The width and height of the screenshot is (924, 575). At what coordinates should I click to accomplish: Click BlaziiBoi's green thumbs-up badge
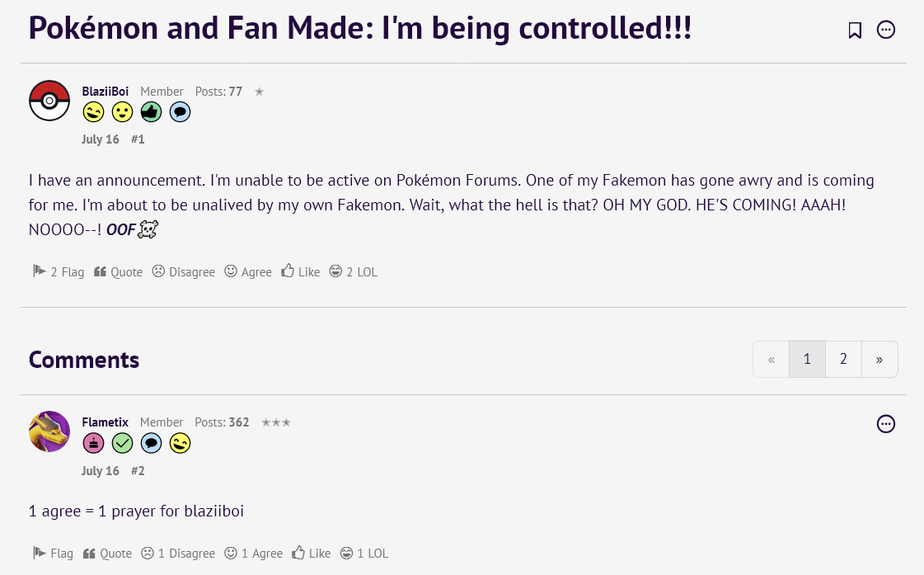click(151, 112)
